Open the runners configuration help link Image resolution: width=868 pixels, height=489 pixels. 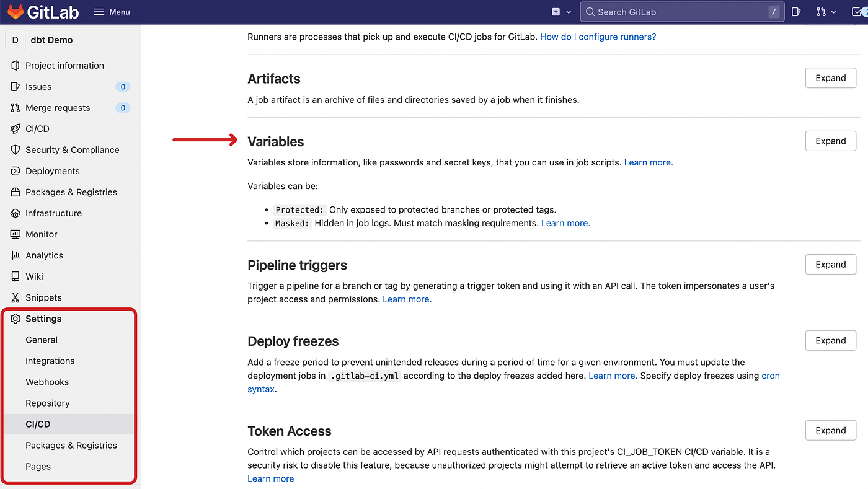[x=597, y=37]
